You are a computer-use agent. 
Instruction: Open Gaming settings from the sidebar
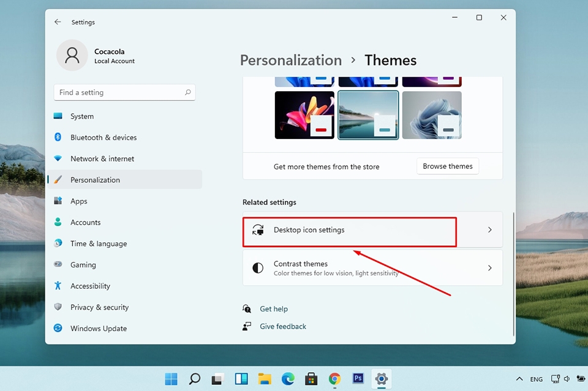point(83,264)
